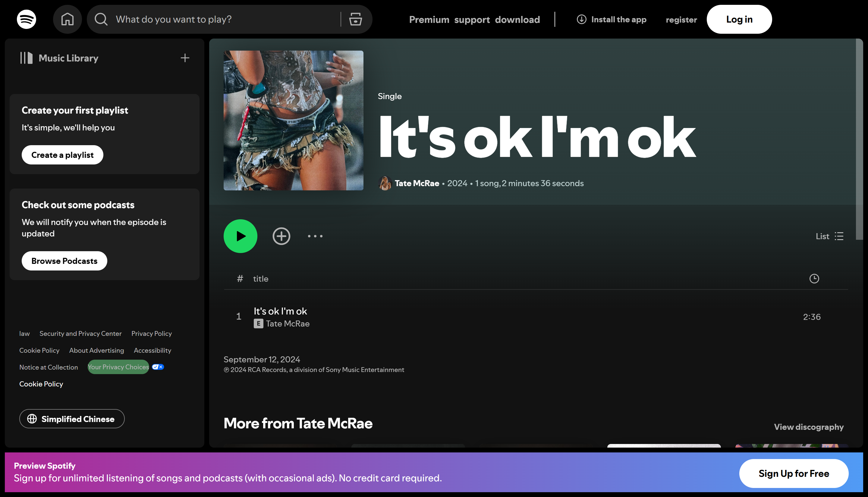Save album with the add circle icon
868x497 pixels.
click(x=281, y=236)
